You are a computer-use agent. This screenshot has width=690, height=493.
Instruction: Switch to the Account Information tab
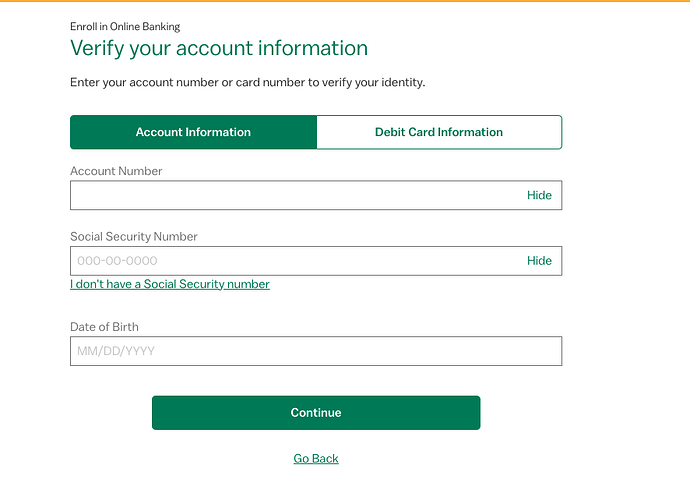click(193, 132)
